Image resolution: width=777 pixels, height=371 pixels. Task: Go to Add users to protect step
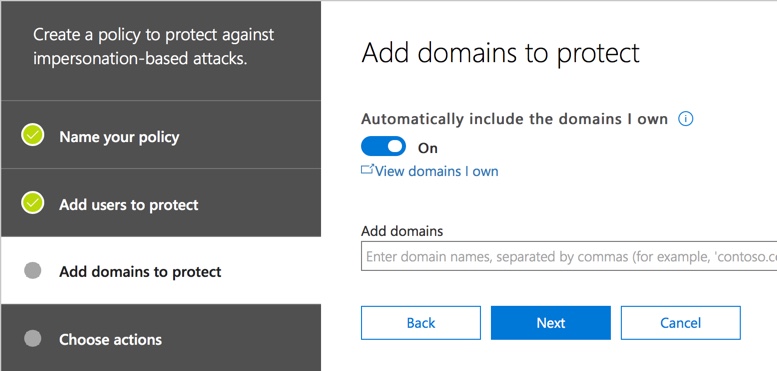(x=161, y=203)
